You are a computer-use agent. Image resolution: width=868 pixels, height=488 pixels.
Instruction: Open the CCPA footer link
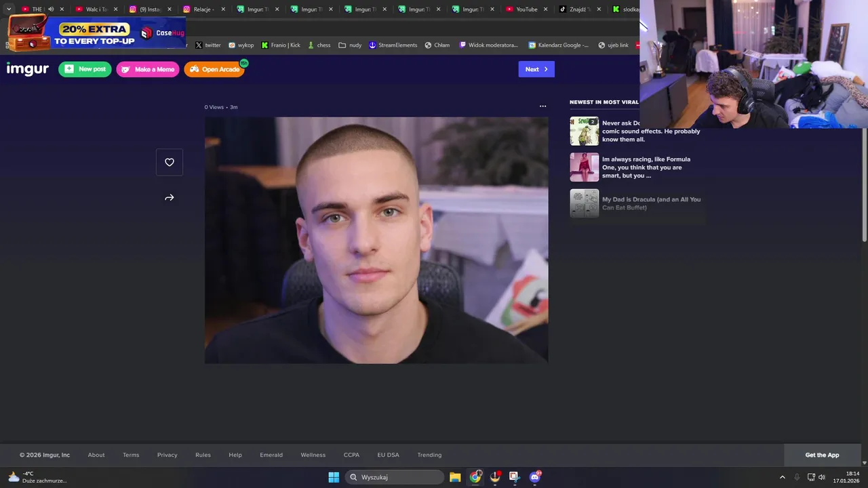(x=351, y=455)
